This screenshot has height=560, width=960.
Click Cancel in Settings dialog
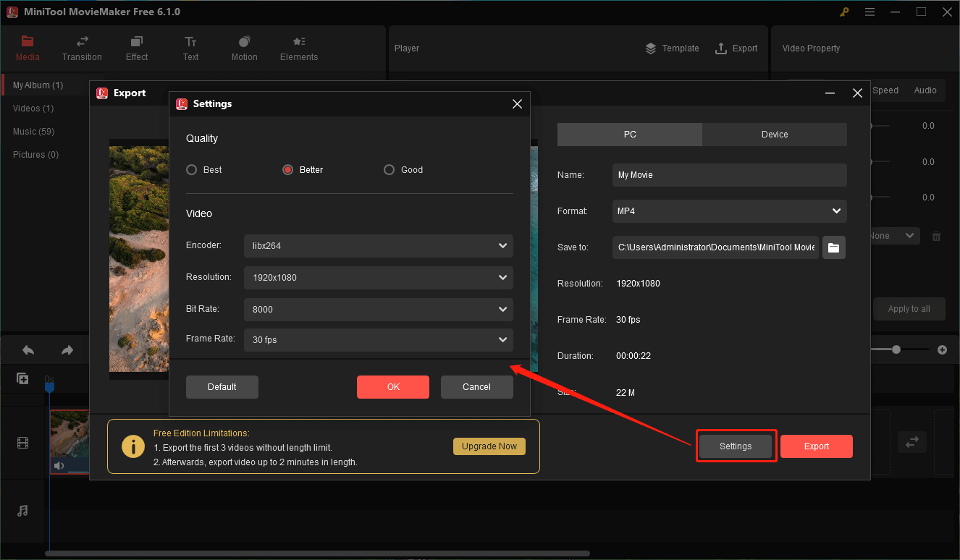[477, 387]
